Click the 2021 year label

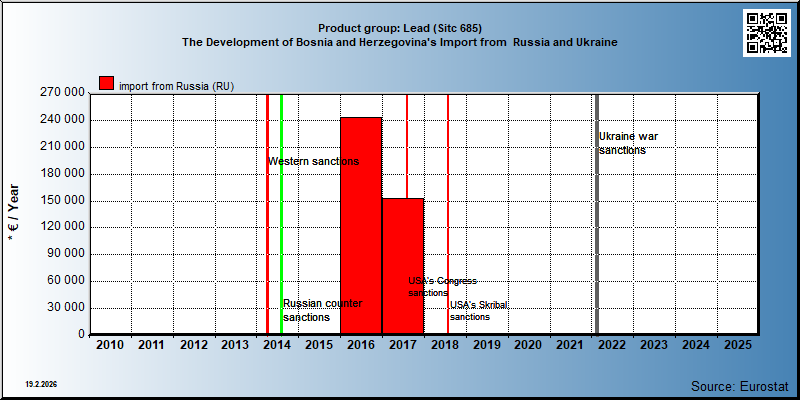point(570,345)
